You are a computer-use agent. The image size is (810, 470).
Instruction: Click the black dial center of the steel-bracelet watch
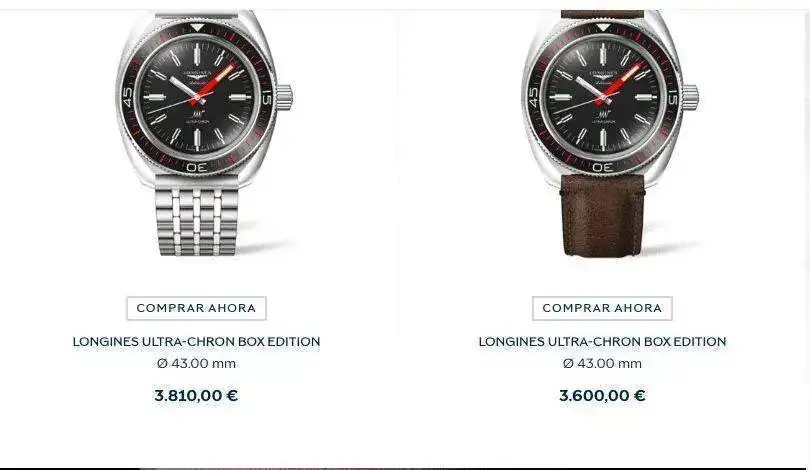click(x=197, y=97)
